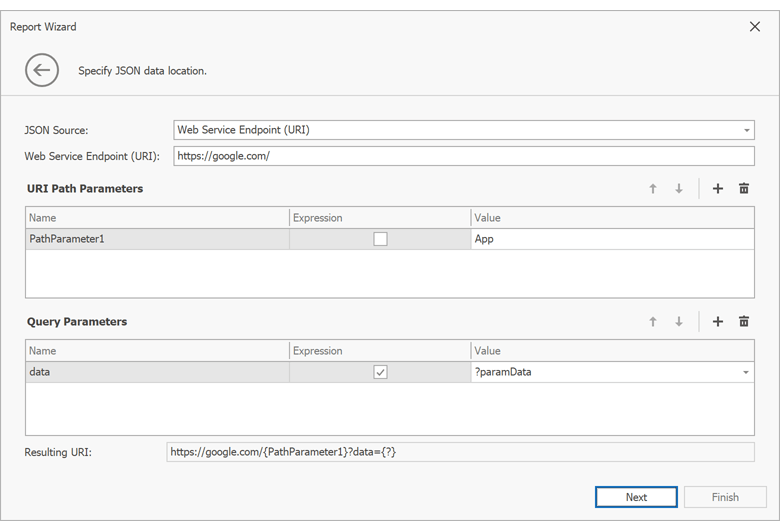
Task: Enable Expression checkbox for PathParameter1
Action: coord(380,239)
